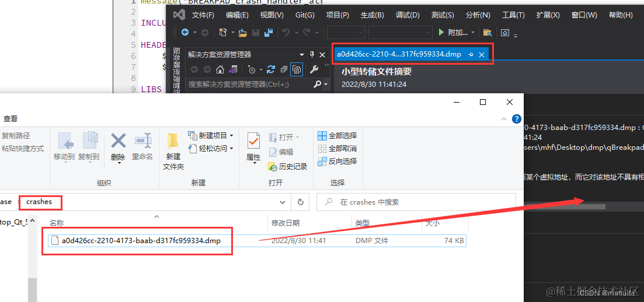
Task: Click Invert Selection (反向选择) in Explorer ribbon
Action: pyautogui.click(x=337, y=161)
